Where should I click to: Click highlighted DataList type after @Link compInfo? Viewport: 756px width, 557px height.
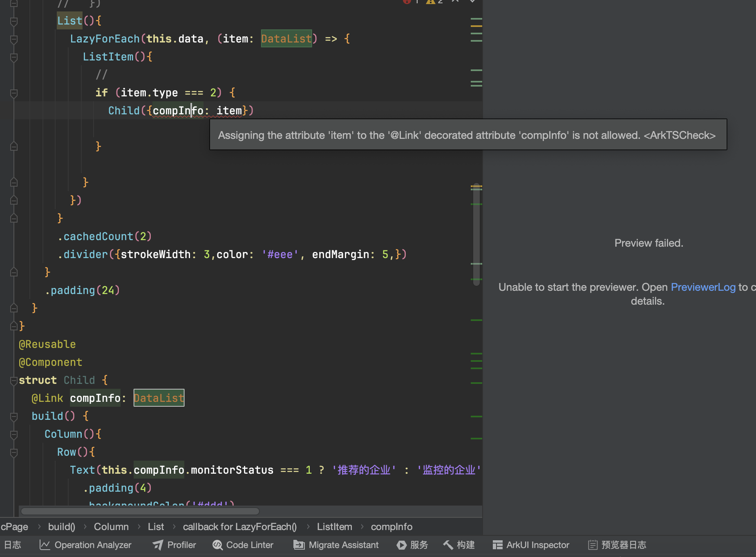point(159,398)
